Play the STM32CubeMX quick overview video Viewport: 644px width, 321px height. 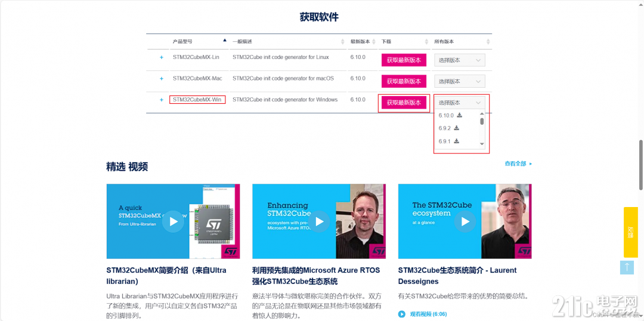coord(173,221)
